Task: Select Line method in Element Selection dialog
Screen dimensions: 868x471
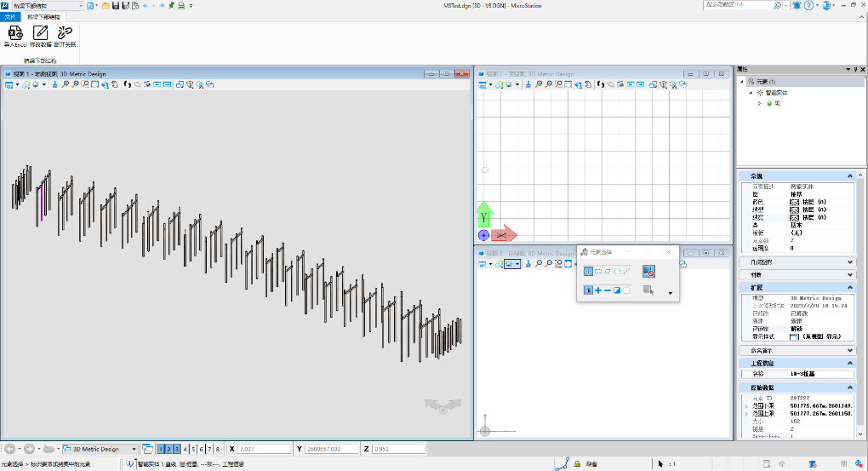Action: tap(626, 271)
